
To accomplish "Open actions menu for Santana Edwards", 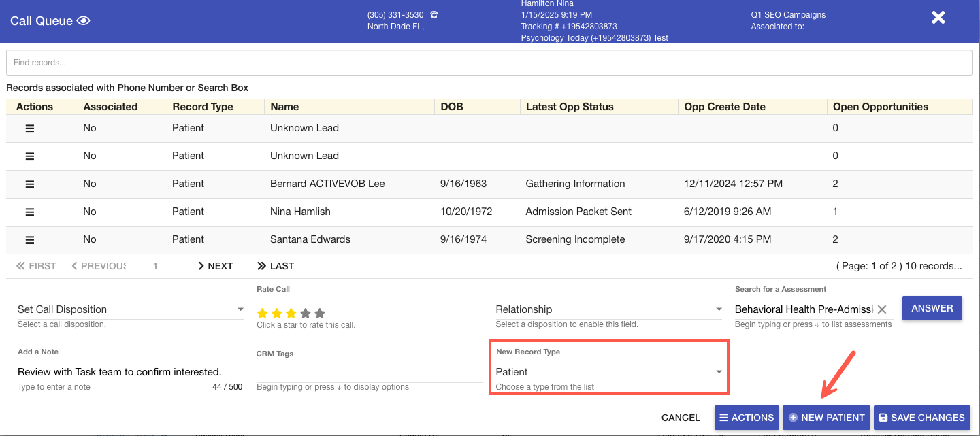I will click(30, 239).
